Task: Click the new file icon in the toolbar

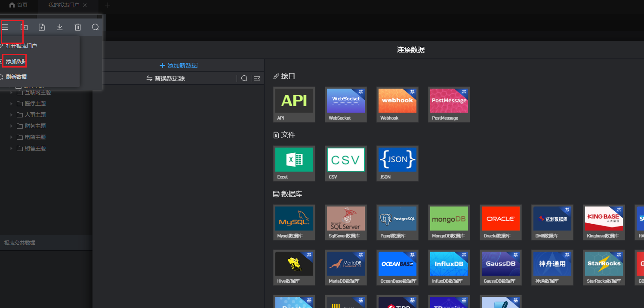Action: click(x=42, y=27)
